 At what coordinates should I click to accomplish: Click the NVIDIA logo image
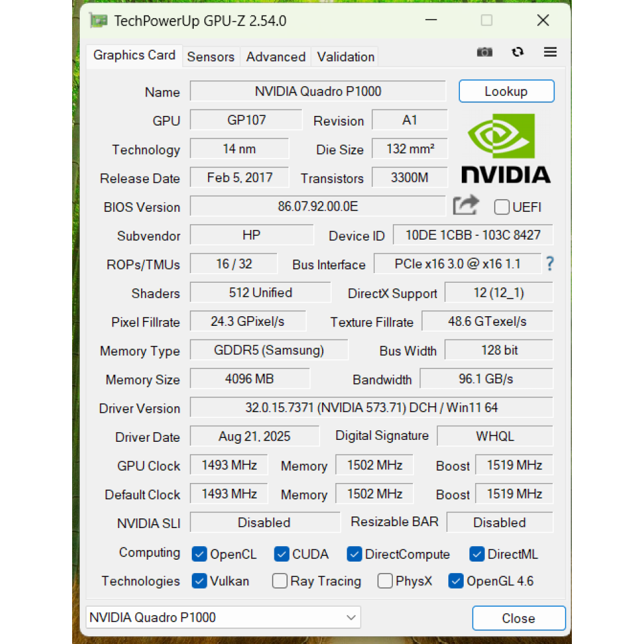pos(506,148)
